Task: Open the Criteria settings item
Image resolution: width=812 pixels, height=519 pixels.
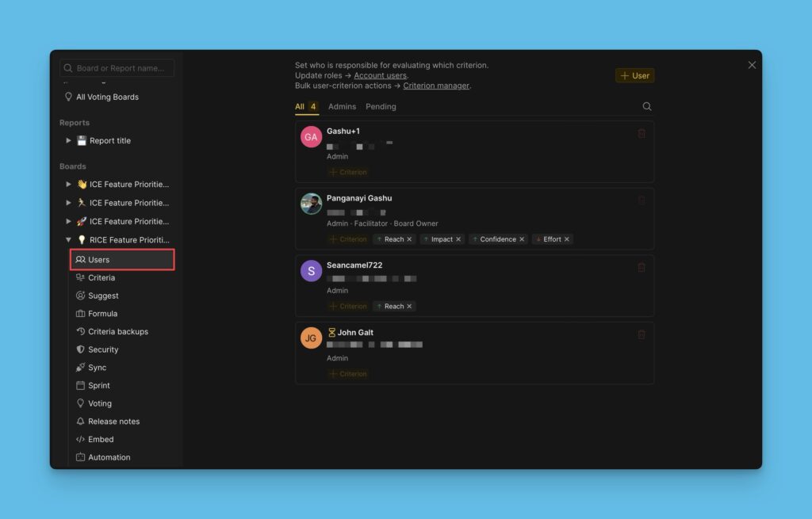Action: pos(101,278)
